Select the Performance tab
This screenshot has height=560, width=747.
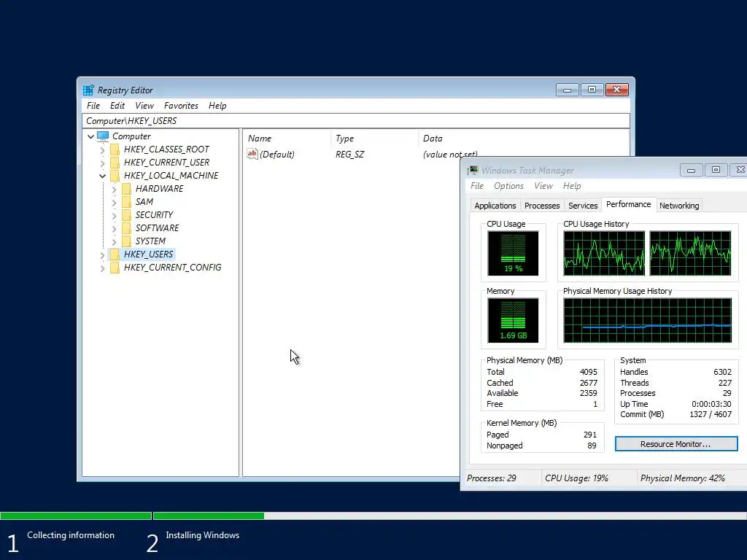628,204
